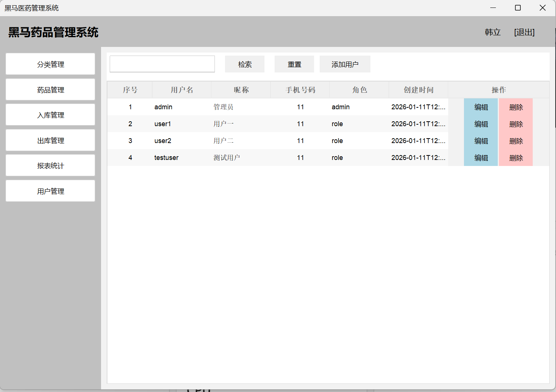Go to 药品管理 section
The width and height of the screenshot is (556, 392).
coord(50,90)
